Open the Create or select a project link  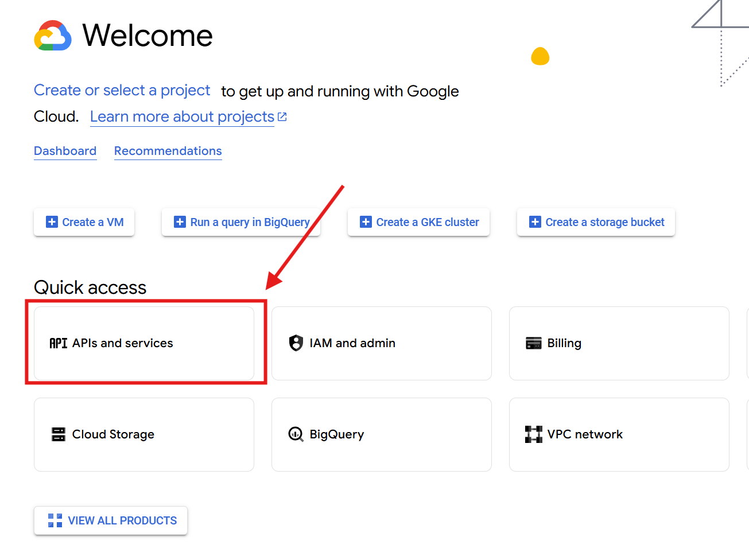[x=122, y=91]
